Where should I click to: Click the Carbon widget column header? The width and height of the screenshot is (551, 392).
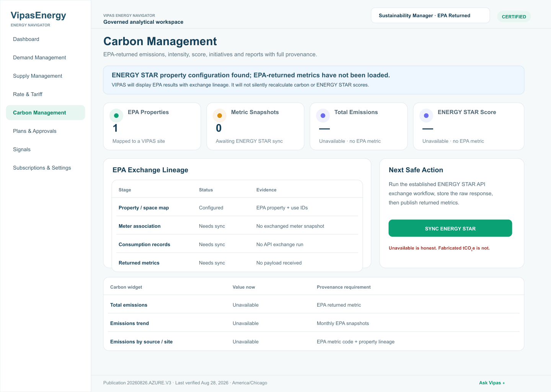pos(126,287)
